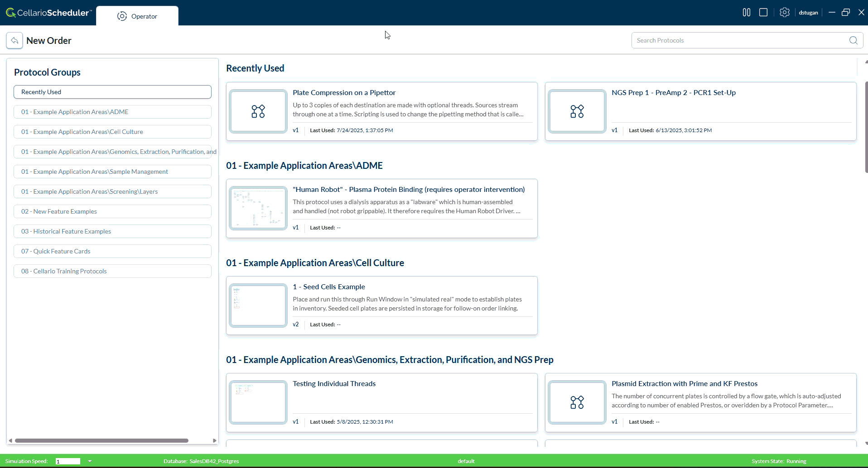The width and height of the screenshot is (868, 468).
Task: Open the Seed Cells Example thumbnail
Action: (258, 306)
